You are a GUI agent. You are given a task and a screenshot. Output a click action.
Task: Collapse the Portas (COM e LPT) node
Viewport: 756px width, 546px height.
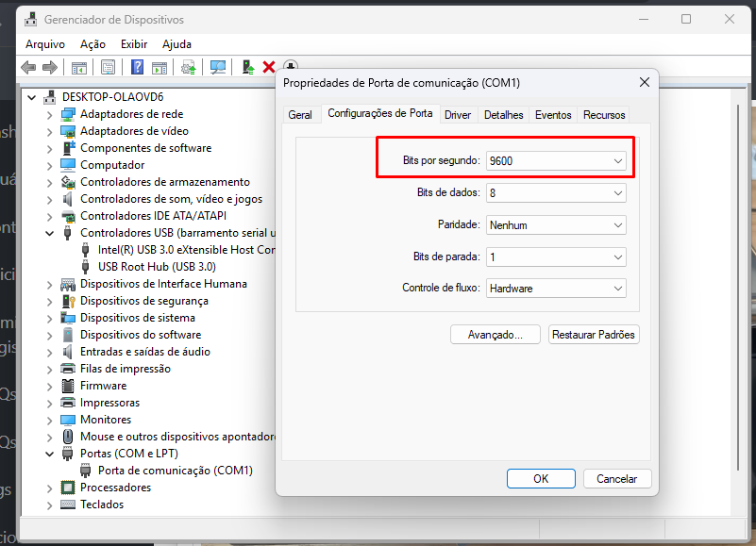(x=50, y=454)
